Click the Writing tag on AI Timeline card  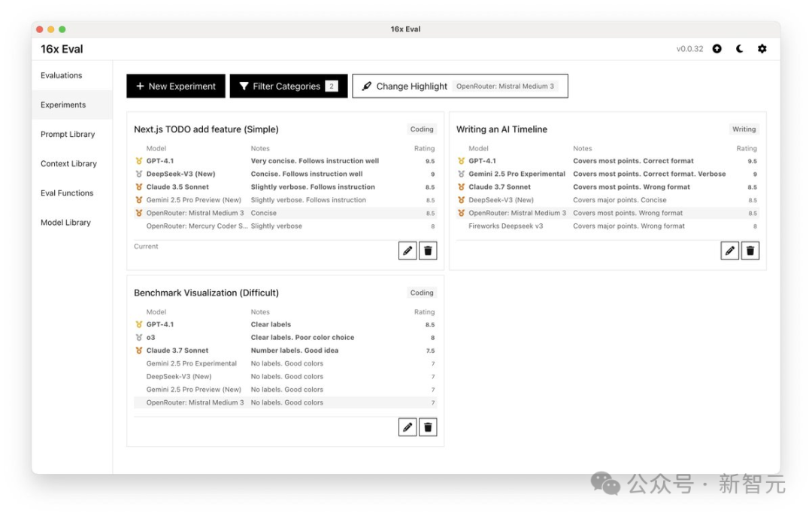click(x=744, y=129)
